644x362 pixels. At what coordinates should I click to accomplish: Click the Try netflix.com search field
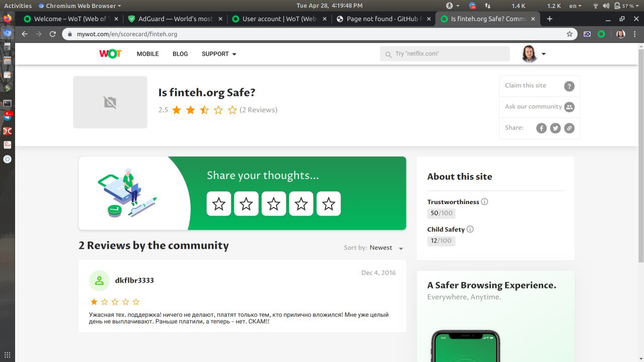click(x=445, y=54)
